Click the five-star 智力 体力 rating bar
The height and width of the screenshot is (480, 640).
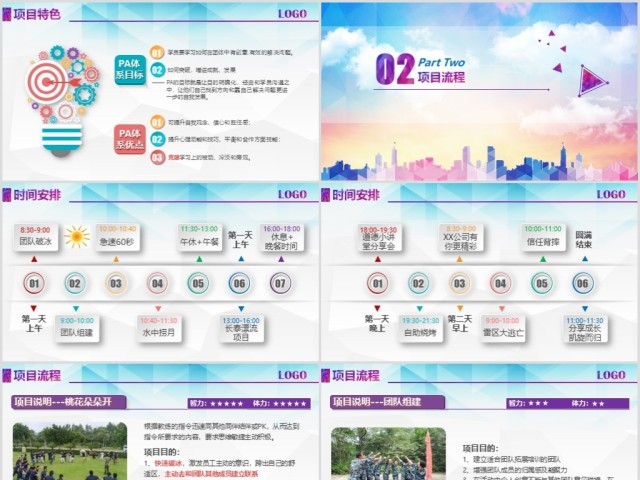pos(249,404)
